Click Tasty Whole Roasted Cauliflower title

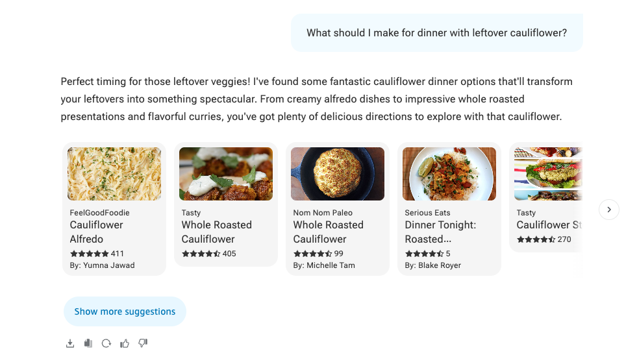[216, 232]
